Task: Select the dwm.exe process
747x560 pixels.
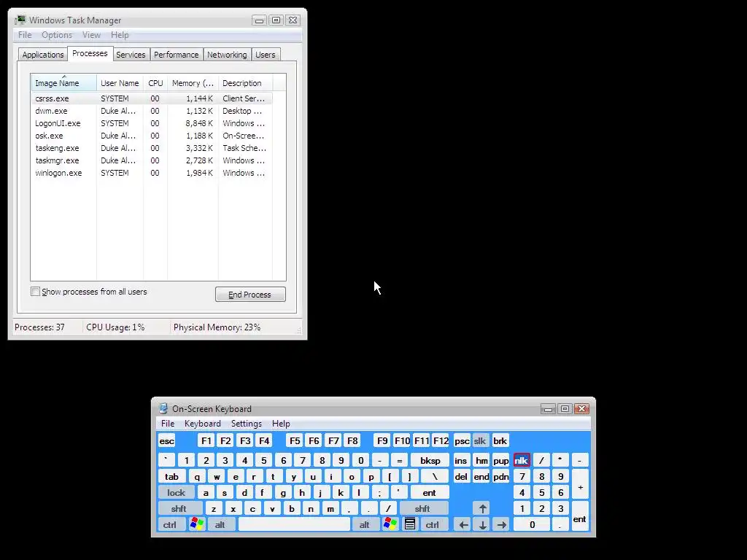Action: (x=152, y=111)
